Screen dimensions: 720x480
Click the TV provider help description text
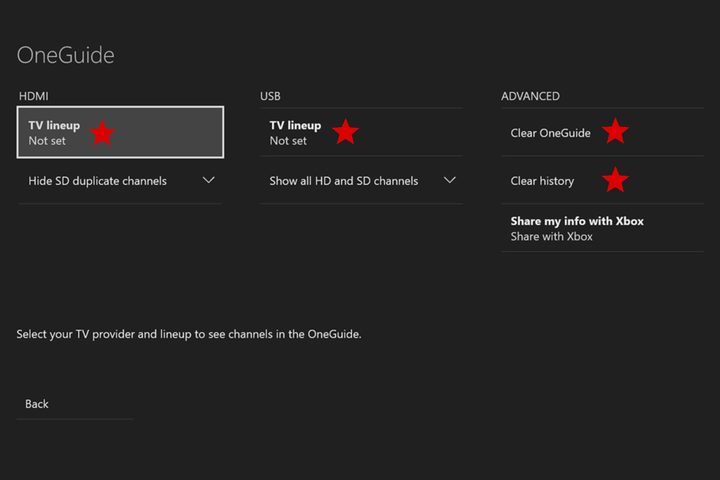(x=189, y=334)
